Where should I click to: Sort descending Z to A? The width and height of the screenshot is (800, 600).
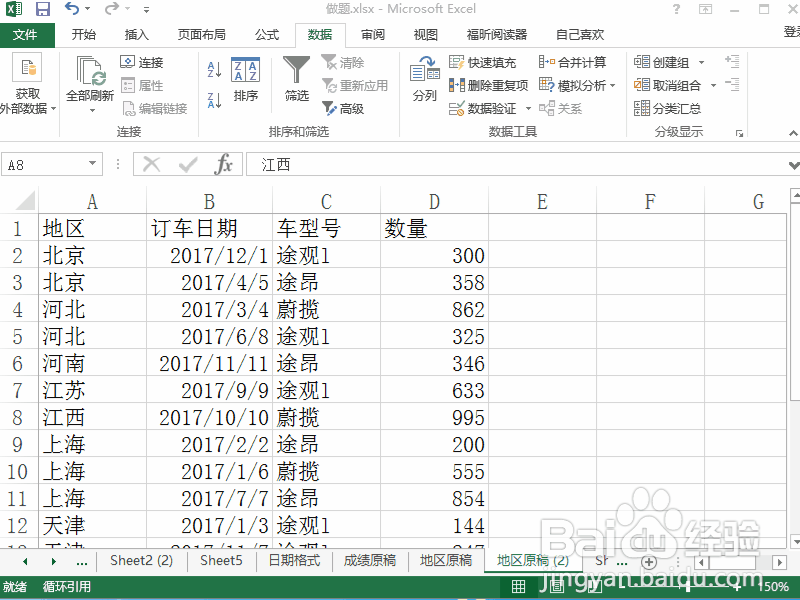214,100
